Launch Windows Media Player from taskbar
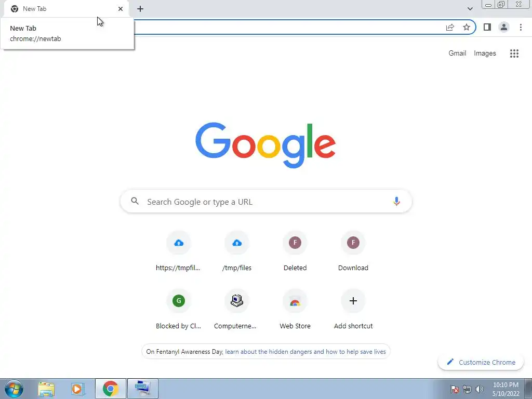The height and width of the screenshot is (399, 532). pyautogui.click(x=78, y=389)
